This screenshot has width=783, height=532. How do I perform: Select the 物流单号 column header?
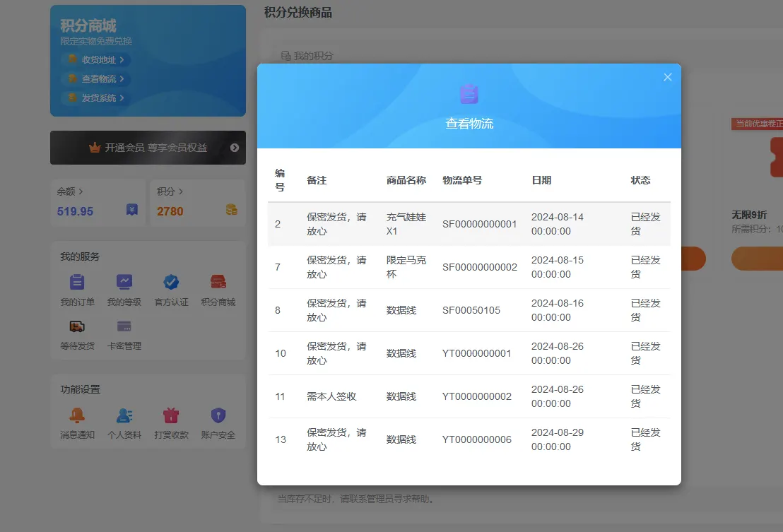click(x=462, y=180)
